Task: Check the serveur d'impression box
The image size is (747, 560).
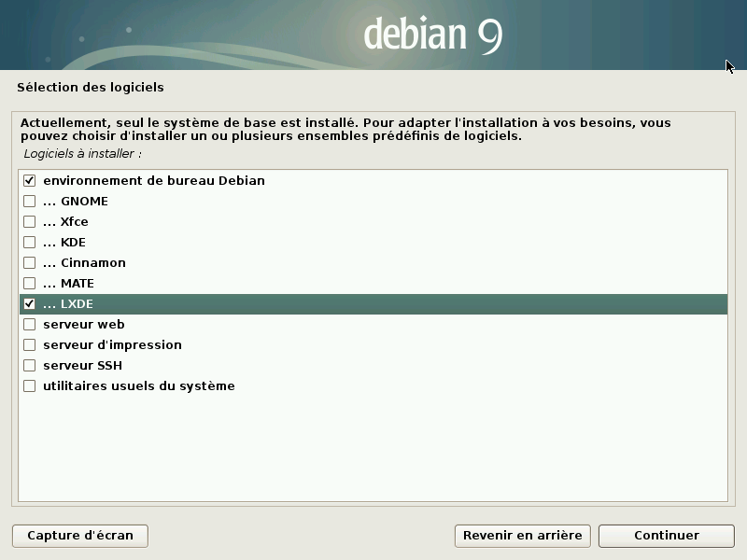Action: (30, 344)
